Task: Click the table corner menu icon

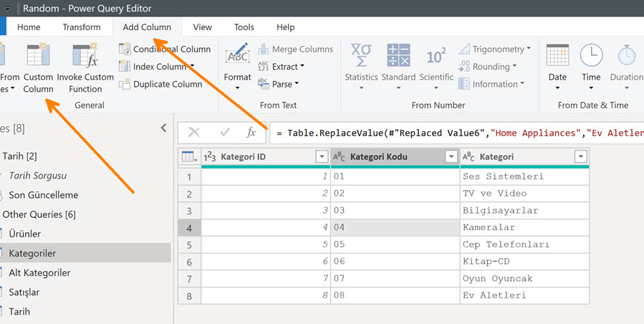Action: point(189,157)
